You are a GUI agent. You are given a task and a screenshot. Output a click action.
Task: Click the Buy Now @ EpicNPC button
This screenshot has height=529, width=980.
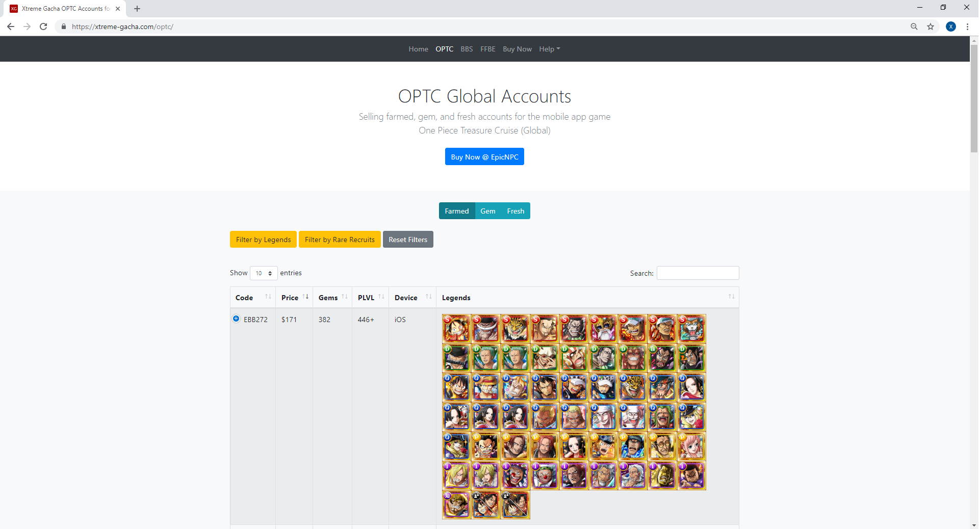484,157
